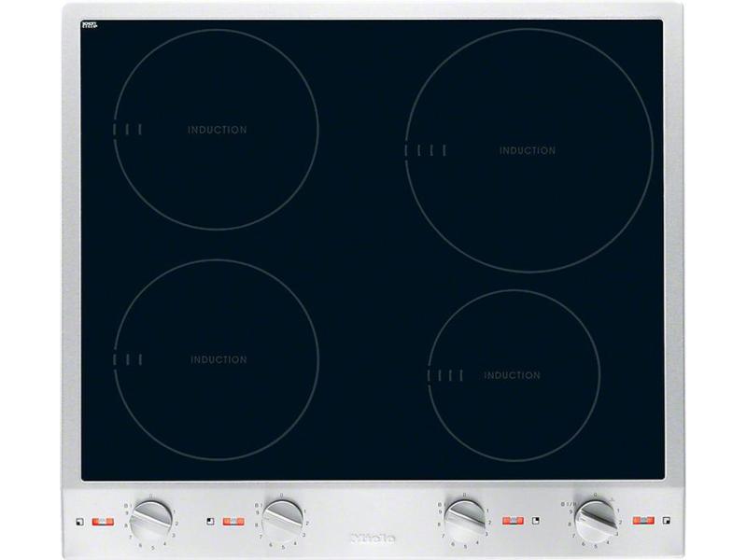The width and height of the screenshot is (747, 560).
Task: Tap the zone symbol beside the leftmost knob
Action: pos(80,522)
